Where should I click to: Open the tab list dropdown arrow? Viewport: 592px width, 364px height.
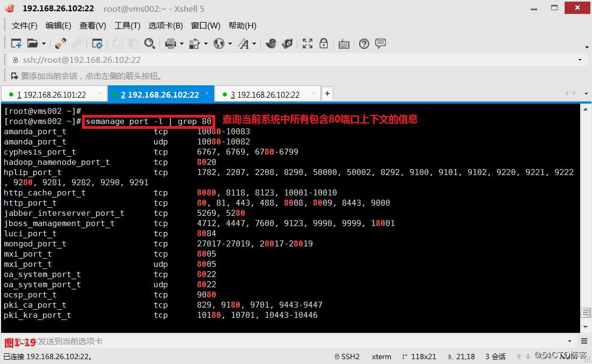(586, 93)
